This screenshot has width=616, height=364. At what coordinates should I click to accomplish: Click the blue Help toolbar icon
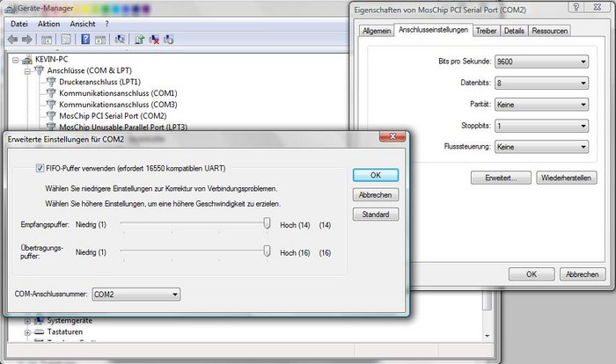85,40
